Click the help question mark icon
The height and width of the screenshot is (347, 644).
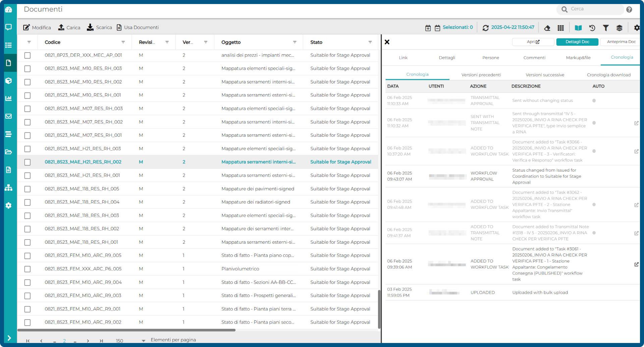[x=629, y=9]
